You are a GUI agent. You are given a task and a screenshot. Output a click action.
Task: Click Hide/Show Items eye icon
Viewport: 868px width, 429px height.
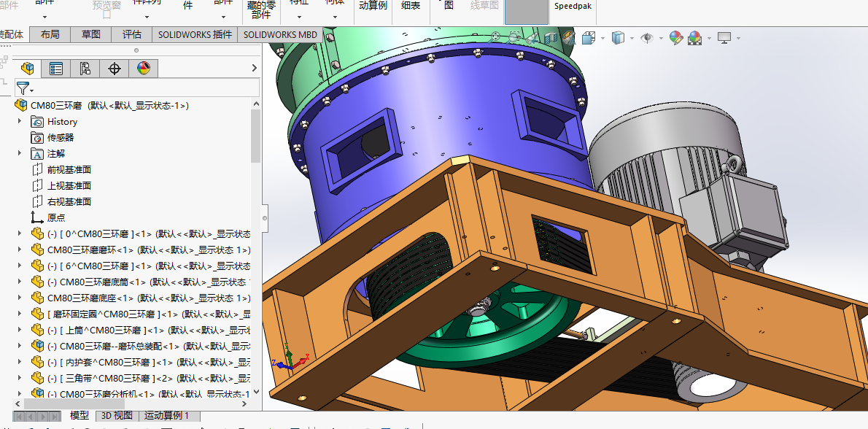646,38
